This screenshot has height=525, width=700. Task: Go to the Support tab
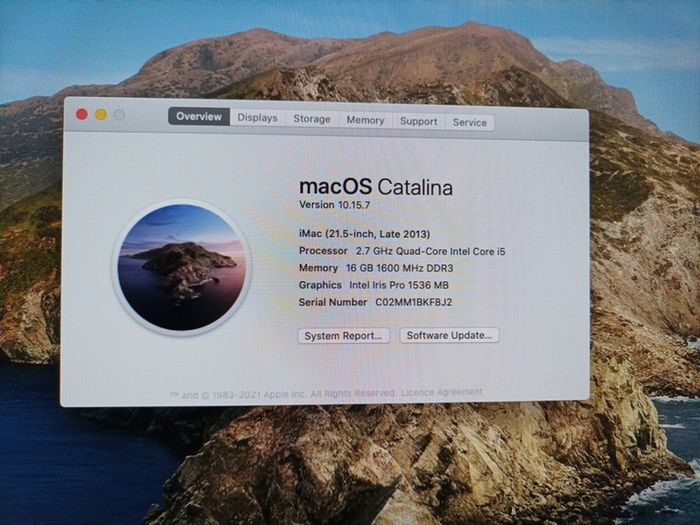coord(419,121)
